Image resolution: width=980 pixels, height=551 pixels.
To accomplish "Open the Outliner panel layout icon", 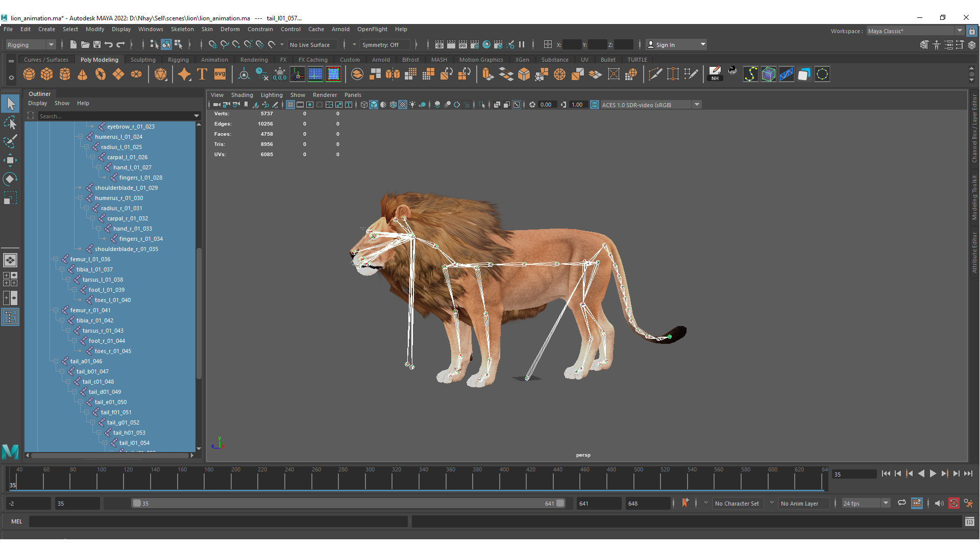I will point(10,317).
